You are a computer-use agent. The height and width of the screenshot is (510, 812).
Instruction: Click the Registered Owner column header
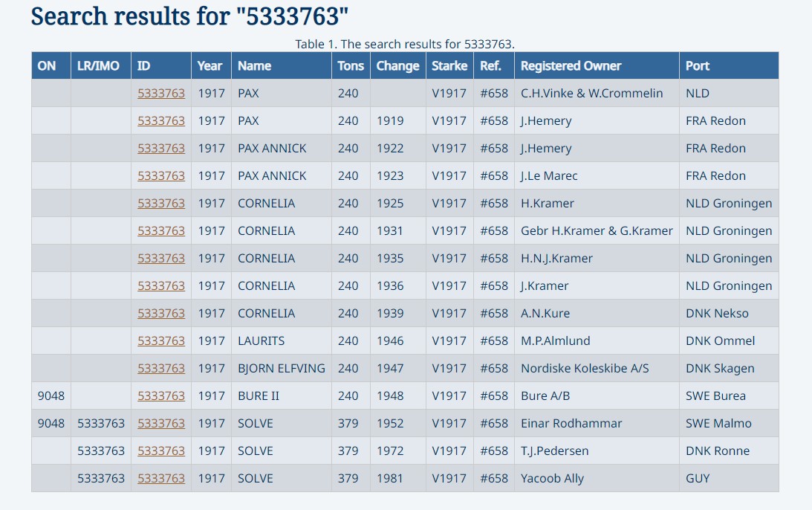click(x=597, y=66)
